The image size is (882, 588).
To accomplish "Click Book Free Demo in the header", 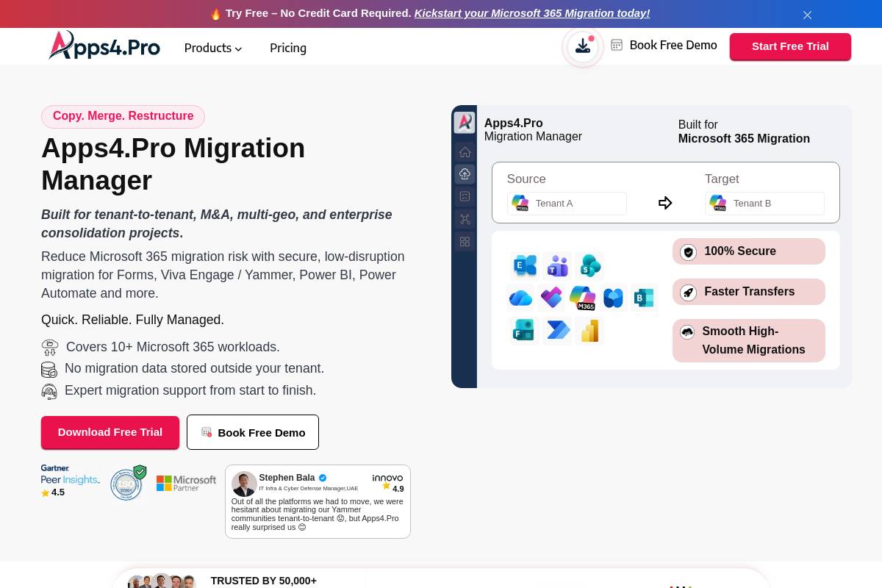I will [x=673, y=46].
